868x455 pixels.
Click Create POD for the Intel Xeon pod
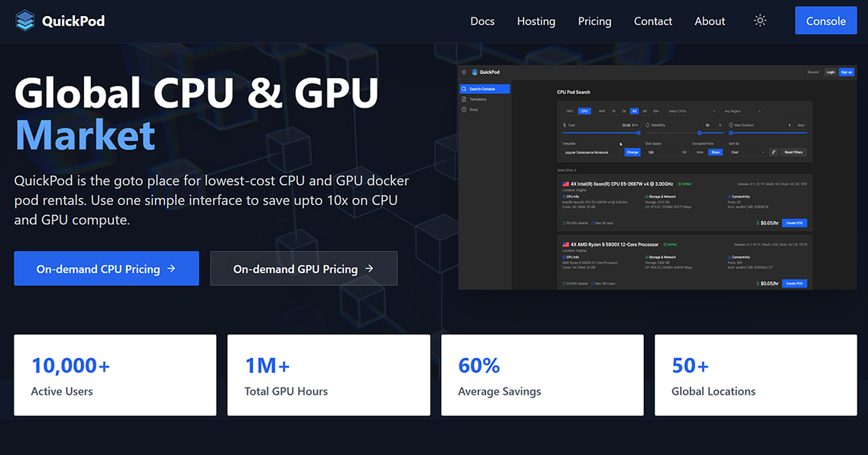(794, 223)
